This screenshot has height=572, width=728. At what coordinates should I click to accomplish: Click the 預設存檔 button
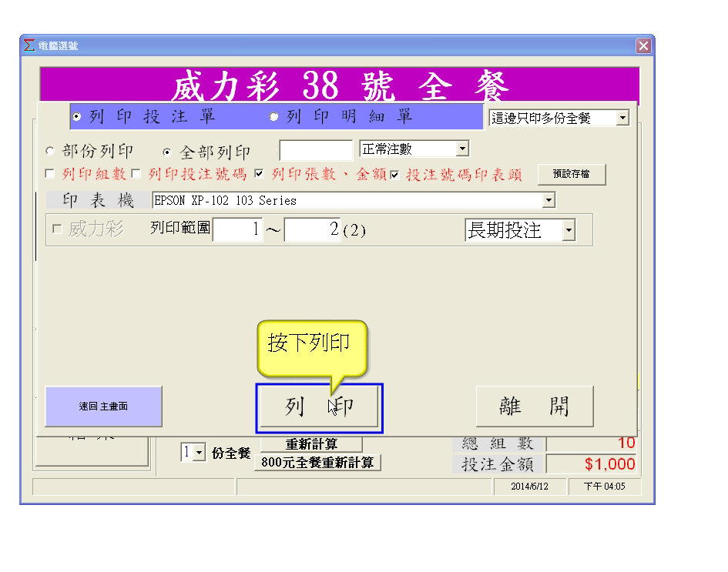pyautogui.click(x=572, y=175)
